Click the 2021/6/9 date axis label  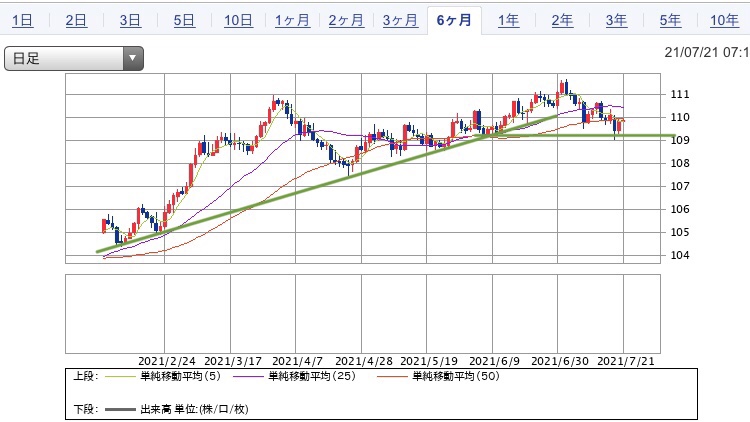[495, 361]
